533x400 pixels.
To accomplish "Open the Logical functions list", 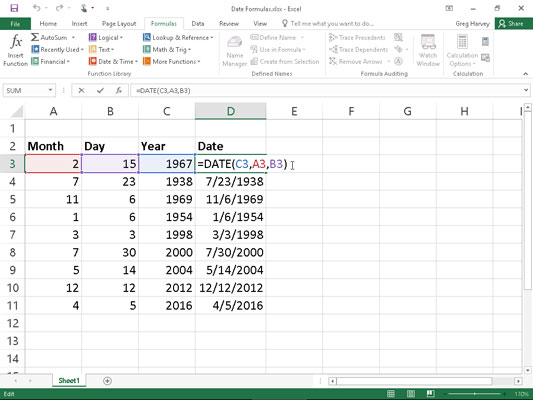I will pyautogui.click(x=106, y=37).
